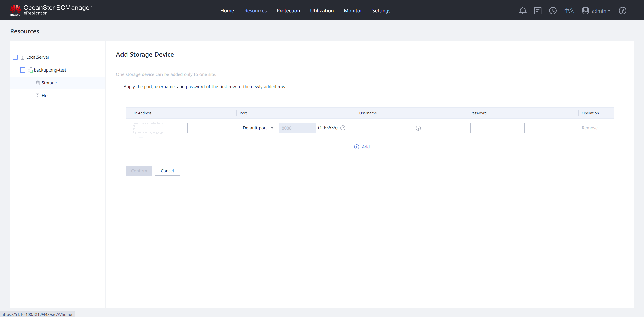Open the task list icon in header

(538, 11)
